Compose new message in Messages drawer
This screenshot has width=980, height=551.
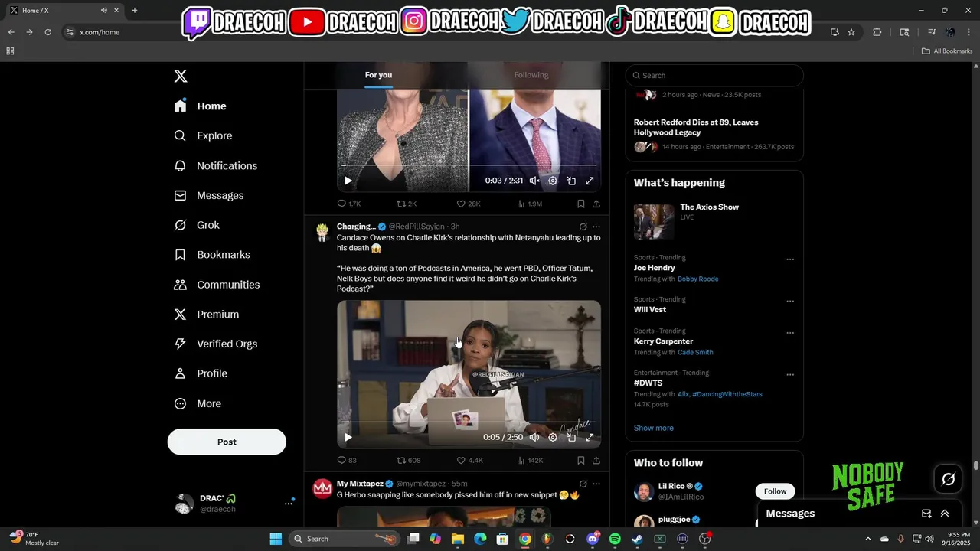click(926, 514)
